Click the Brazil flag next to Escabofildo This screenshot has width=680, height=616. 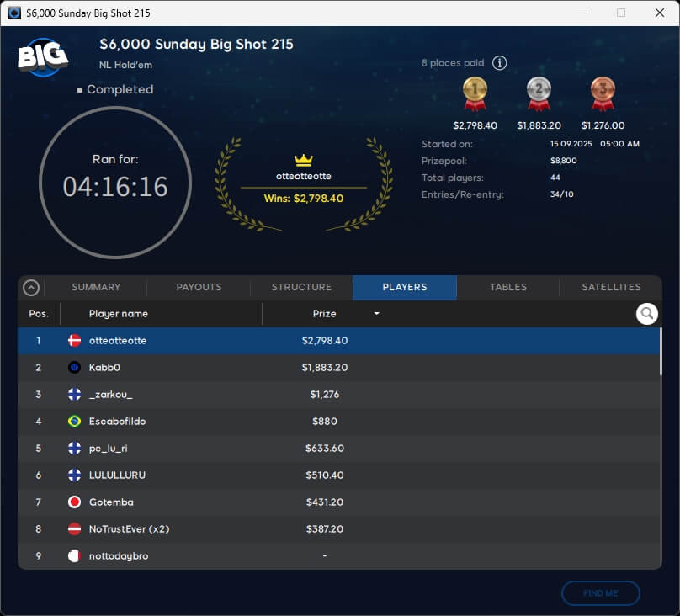(x=74, y=422)
